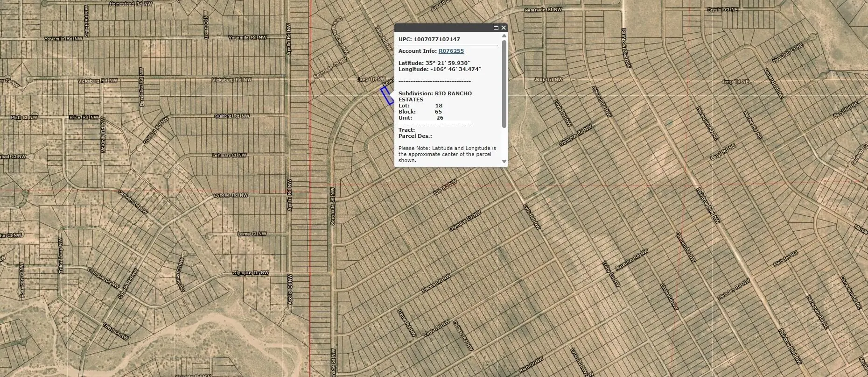
Task: Click the popup scrollbar up arrow
Action: (504, 36)
